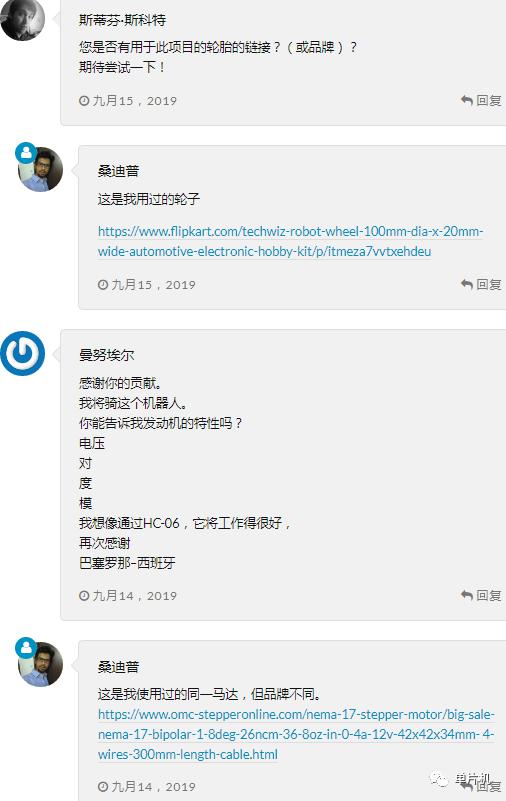
Task: Click clock icon next to 九月14, 2019 on 曼努埃尔's comment
Action: pos(84,596)
